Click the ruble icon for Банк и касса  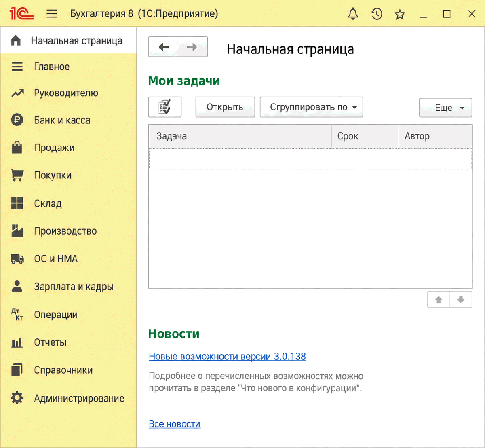tap(17, 120)
